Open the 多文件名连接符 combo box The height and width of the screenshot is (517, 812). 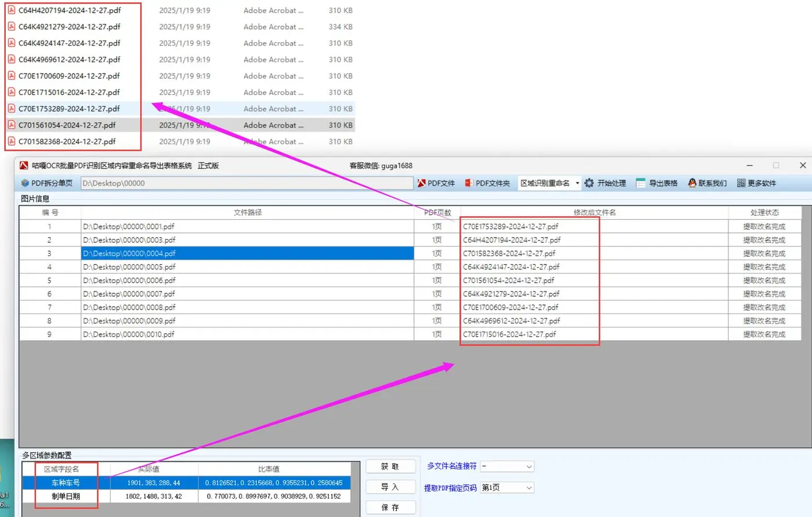click(x=507, y=467)
